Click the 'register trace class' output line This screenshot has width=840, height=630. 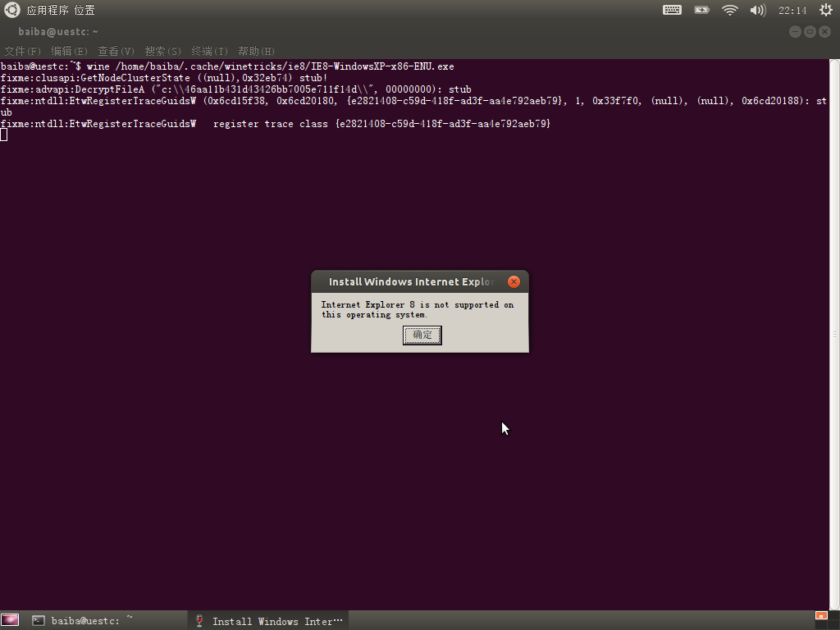(x=276, y=124)
